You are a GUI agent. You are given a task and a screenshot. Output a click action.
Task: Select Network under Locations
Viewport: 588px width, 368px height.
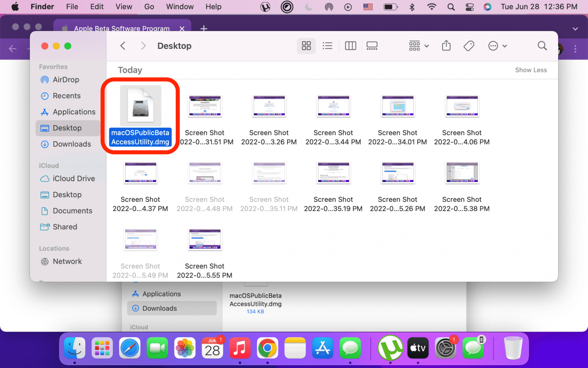tap(67, 262)
